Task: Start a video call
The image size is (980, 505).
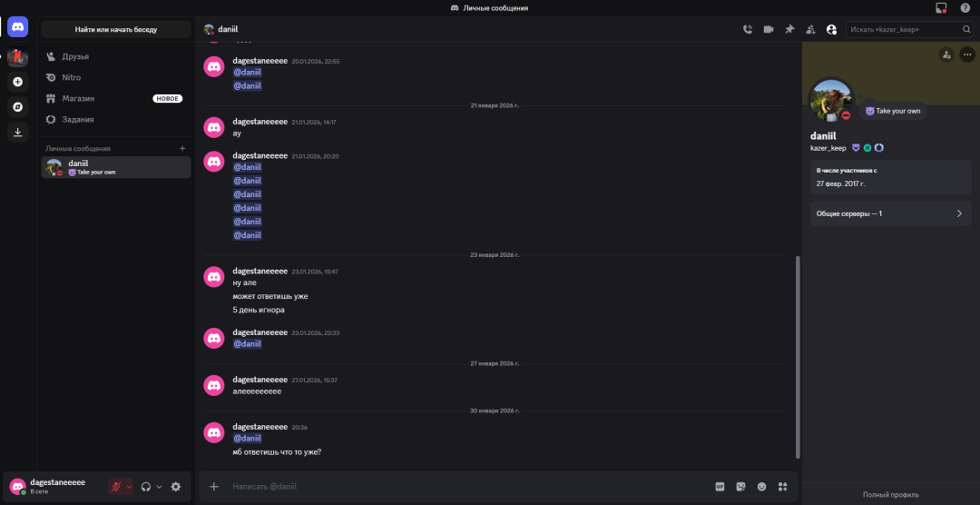Action: point(769,29)
